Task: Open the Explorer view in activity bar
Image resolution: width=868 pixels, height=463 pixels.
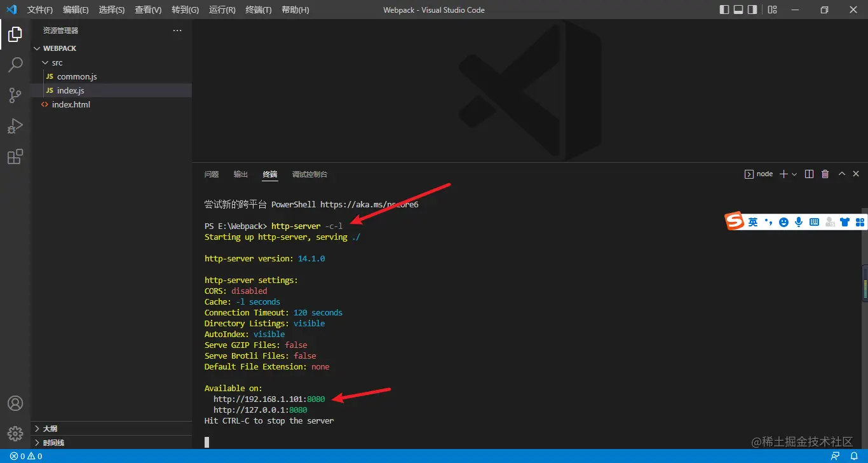Action: (15, 34)
